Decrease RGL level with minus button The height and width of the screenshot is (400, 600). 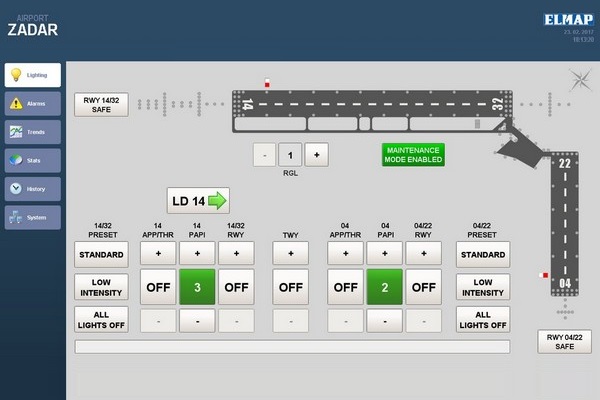262,155
